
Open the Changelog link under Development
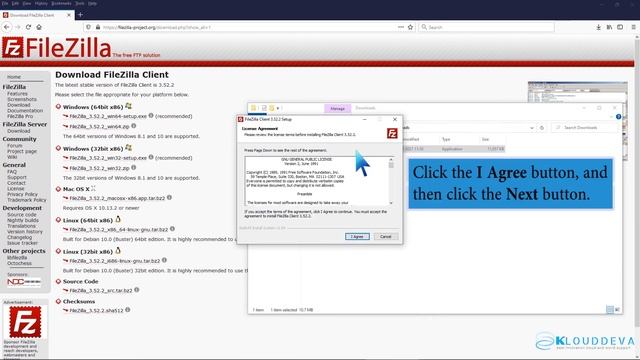coord(19,237)
